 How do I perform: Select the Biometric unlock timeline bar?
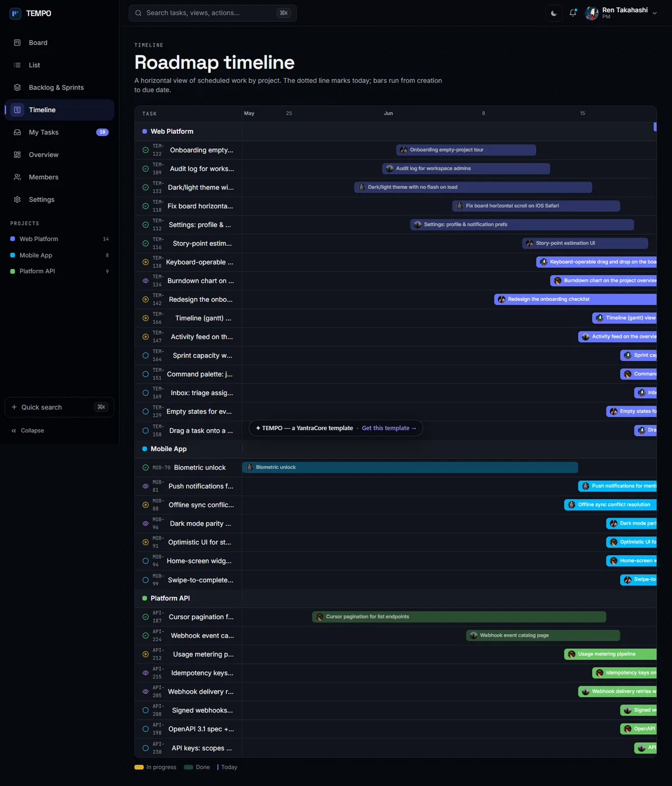410,467
